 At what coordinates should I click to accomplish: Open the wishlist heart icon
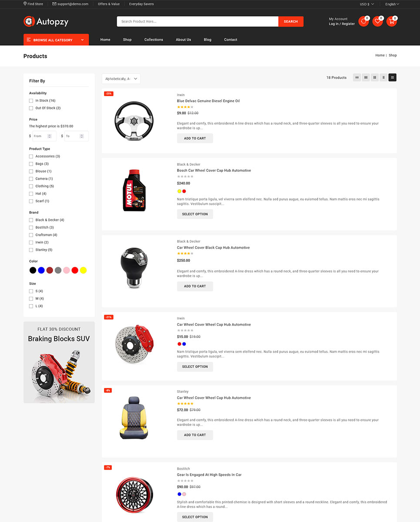pos(377,21)
